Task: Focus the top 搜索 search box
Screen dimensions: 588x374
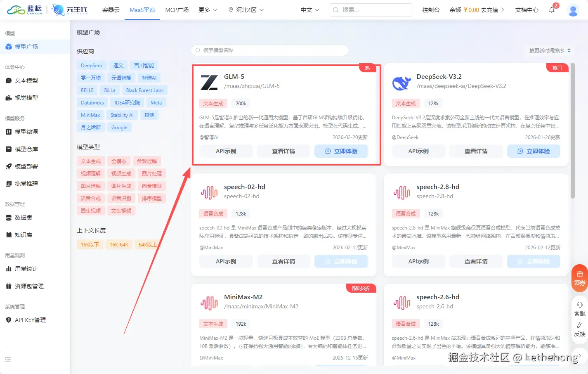Action: (x=371, y=10)
